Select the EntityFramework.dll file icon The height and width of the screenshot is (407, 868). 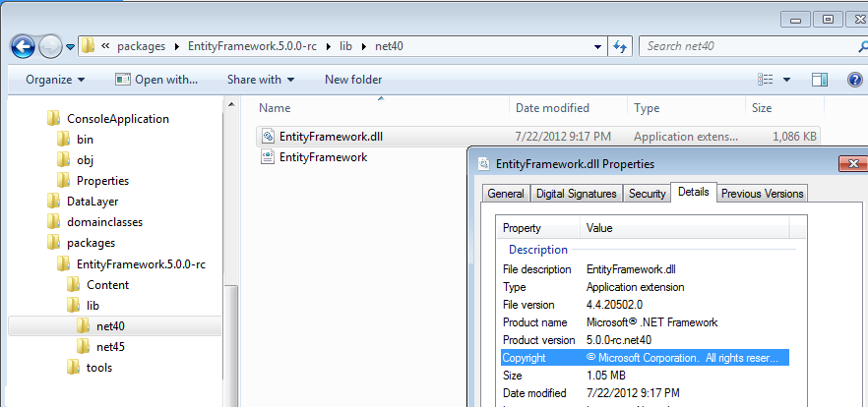tap(268, 137)
